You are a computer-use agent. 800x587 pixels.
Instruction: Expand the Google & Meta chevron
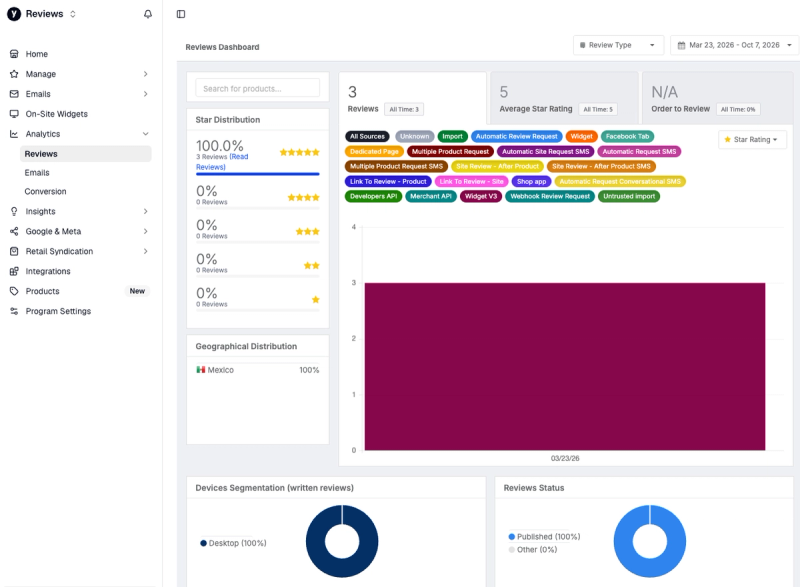pyautogui.click(x=145, y=231)
